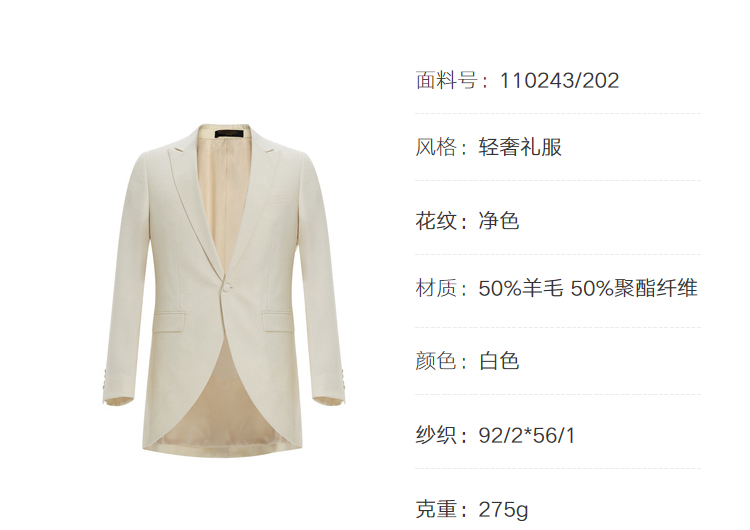Click the jacket's front button
The width and height of the screenshot is (750, 530).
pyautogui.click(x=227, y=287)
